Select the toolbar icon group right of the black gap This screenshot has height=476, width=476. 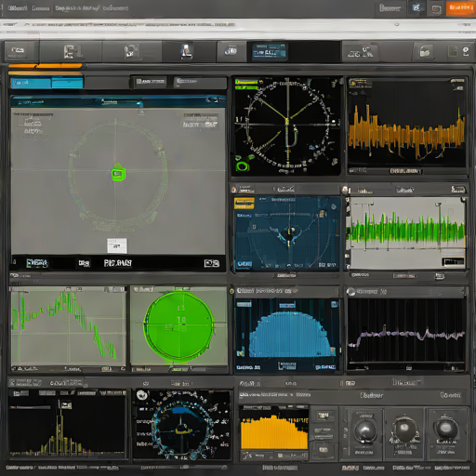click(360, 52)
